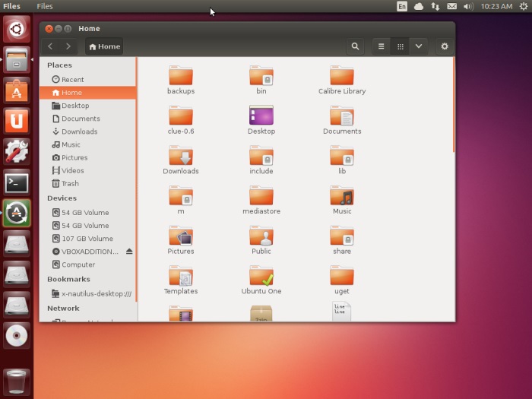Viewport: 532px width, 399px height.
Task: Launch Ubuntu Software Center from the dock
Action: [x=17, y=90]
